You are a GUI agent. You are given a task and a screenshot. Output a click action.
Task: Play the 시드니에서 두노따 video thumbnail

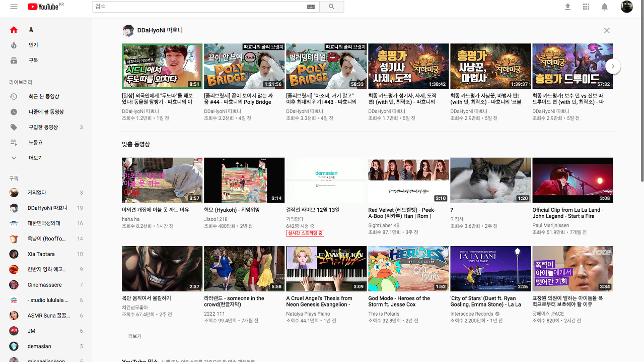click(162, 66)
